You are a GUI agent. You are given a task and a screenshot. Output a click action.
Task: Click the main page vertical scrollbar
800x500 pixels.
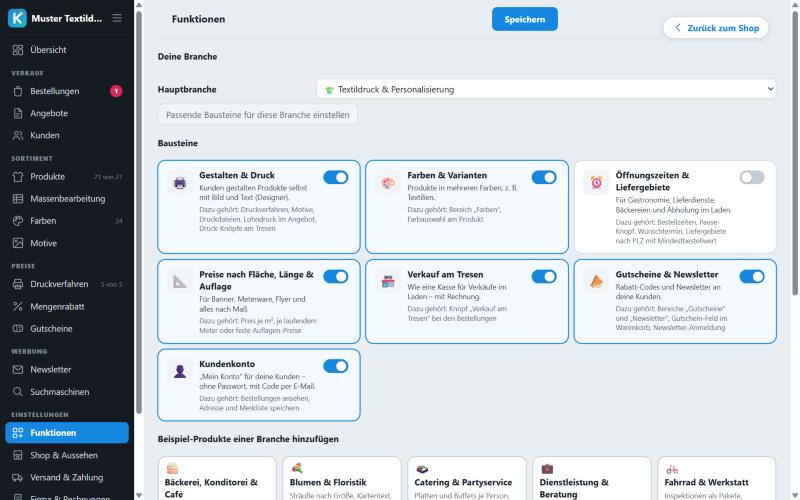tap(794, 153)
